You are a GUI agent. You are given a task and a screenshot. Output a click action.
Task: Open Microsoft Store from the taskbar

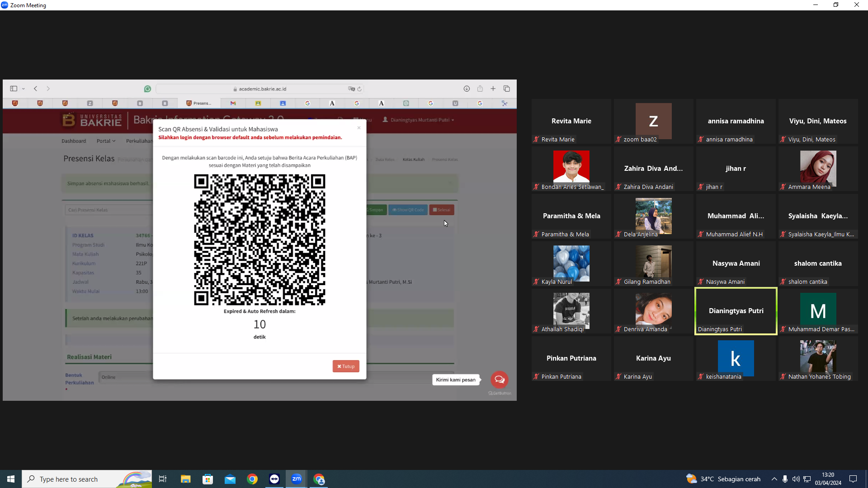coord(208,479)
